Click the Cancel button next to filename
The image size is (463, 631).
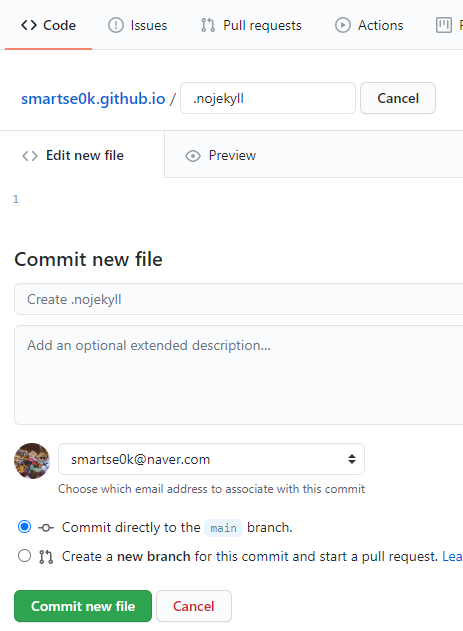coord(398,98)
